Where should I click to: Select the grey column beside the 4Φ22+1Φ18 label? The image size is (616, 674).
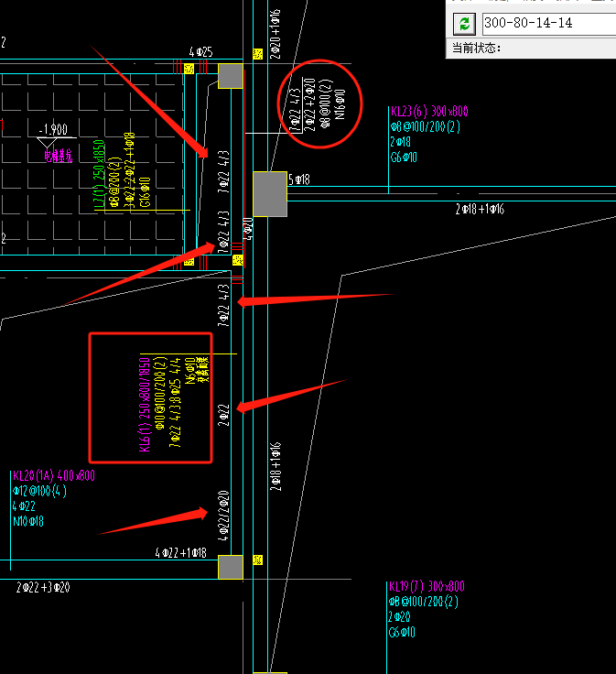[231, 568]
